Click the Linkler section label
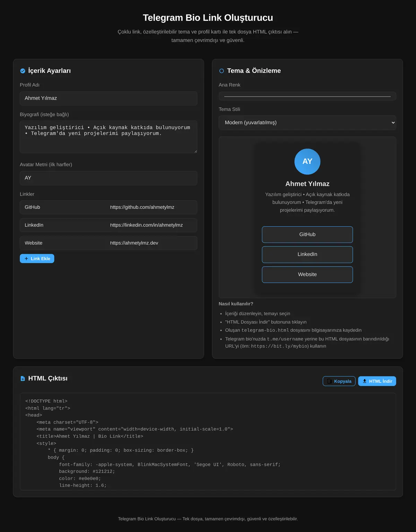Viewport: 416px width, 532px height. pos(27,194)
